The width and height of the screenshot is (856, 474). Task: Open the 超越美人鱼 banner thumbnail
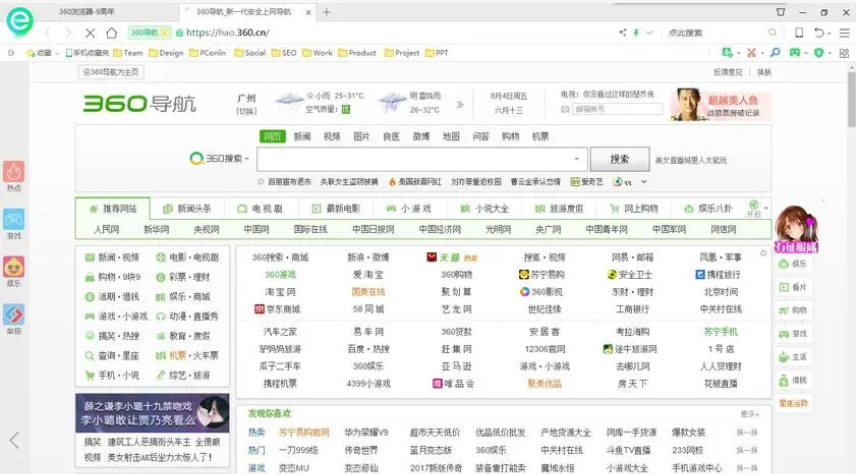[721, 104]
